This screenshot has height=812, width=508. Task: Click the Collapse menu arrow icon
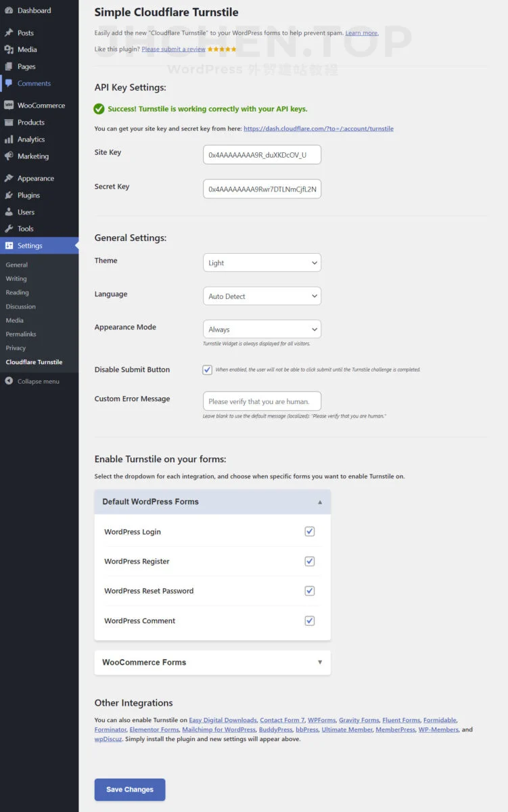(x=9, y=382)
